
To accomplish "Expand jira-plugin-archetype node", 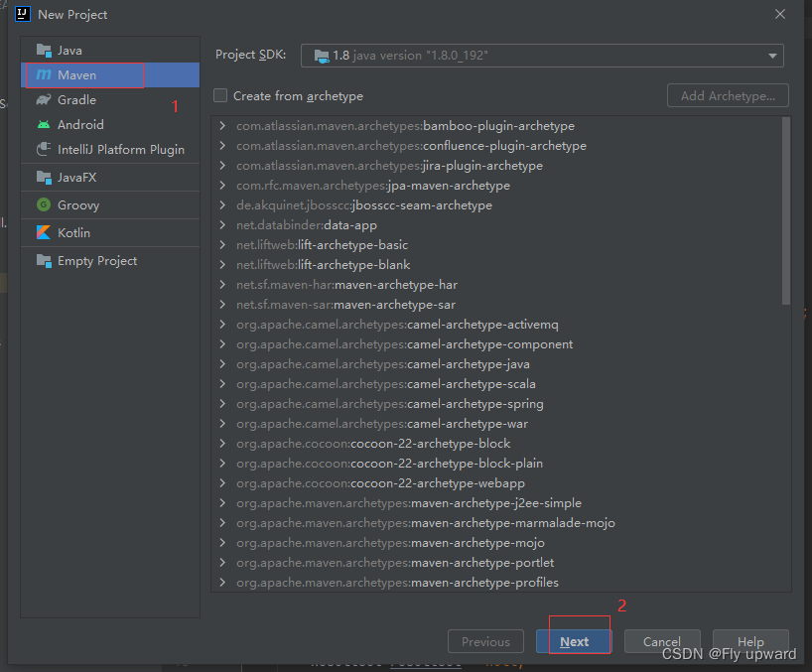I will pos(222,166).
